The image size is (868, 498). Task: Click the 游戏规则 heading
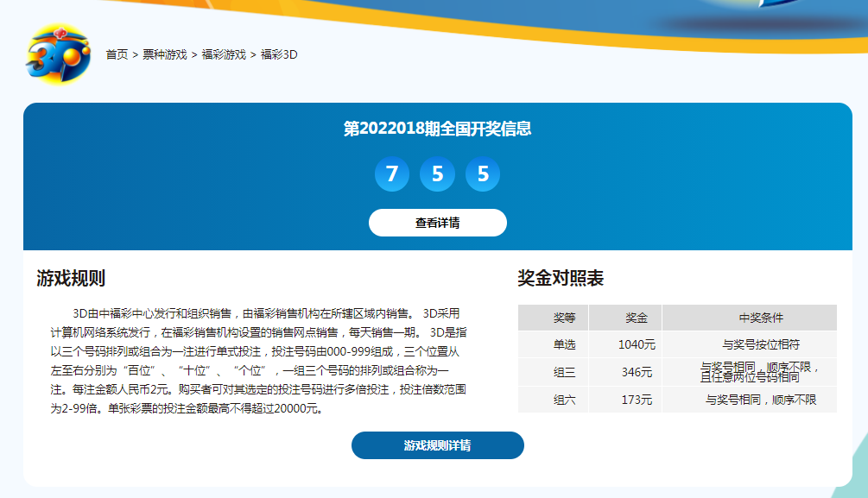[71, 278]
